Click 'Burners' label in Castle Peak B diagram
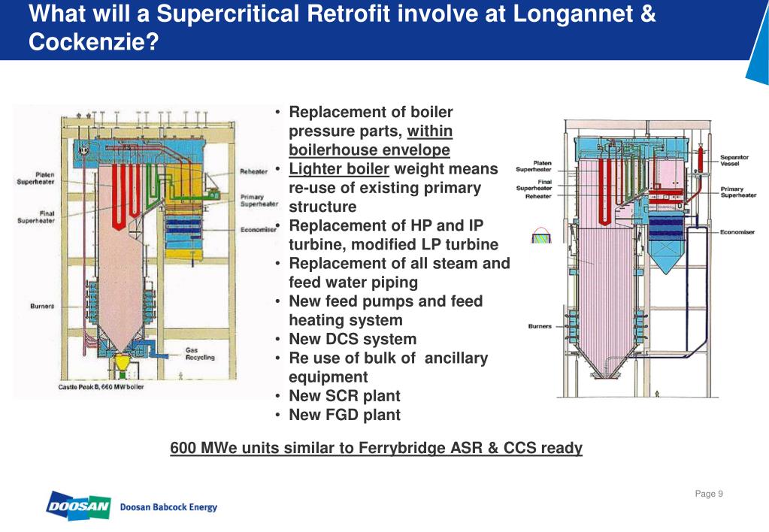 pos(42,306)
